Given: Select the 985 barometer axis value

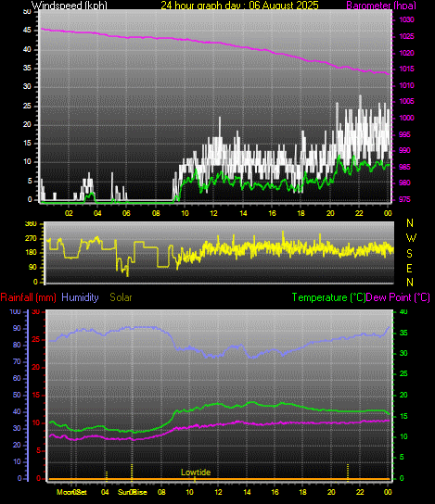Looking at the screenshot, I should tap(404, 167).
